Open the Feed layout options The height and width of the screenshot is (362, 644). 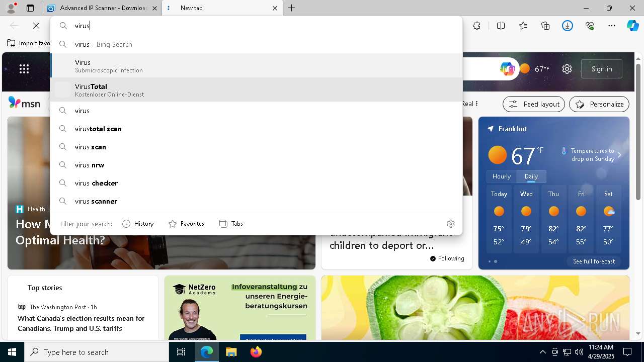point(534,104)
